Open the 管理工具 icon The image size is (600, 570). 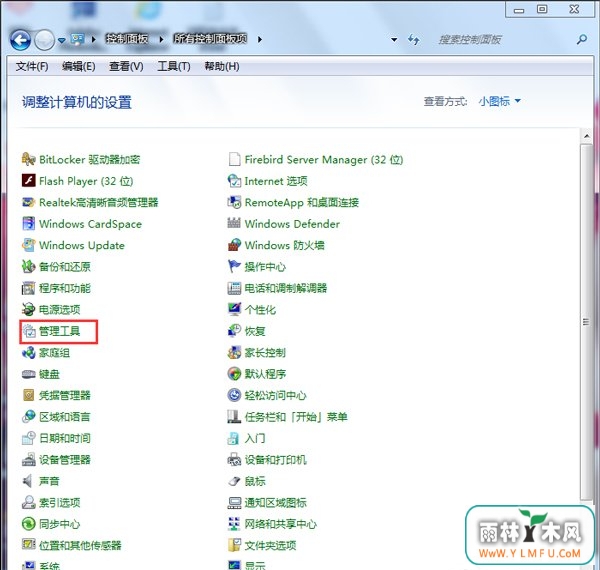[29, 331]
